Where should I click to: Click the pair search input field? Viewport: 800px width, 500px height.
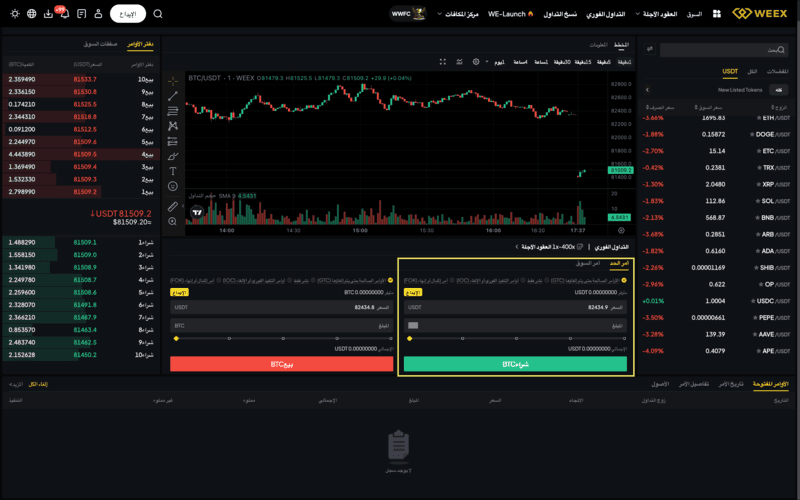[724, 49]
